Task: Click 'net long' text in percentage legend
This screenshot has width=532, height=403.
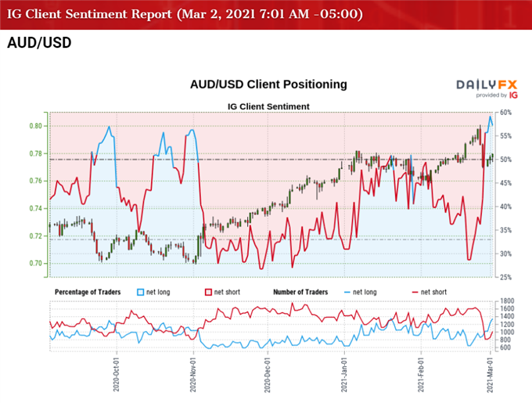Action: pos(158,292)
